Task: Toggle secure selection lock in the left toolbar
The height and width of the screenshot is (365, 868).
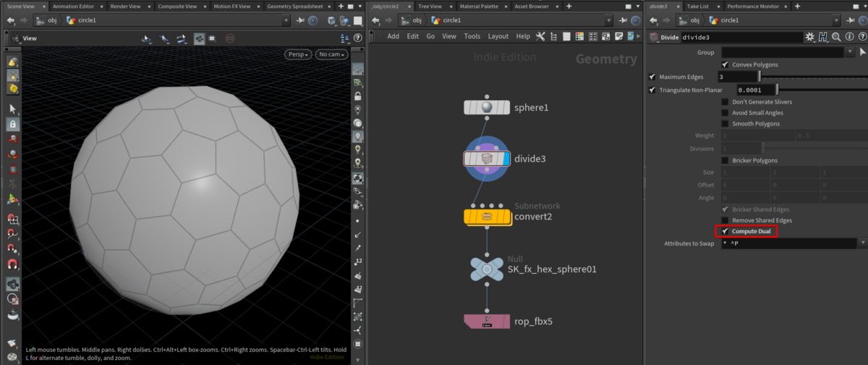Action: (x=13, y=125)
